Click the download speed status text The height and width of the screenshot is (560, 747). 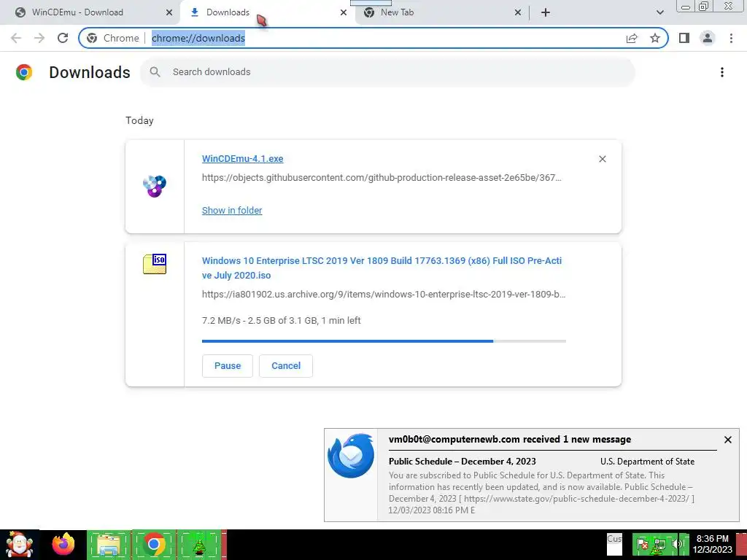coord(281,321)
